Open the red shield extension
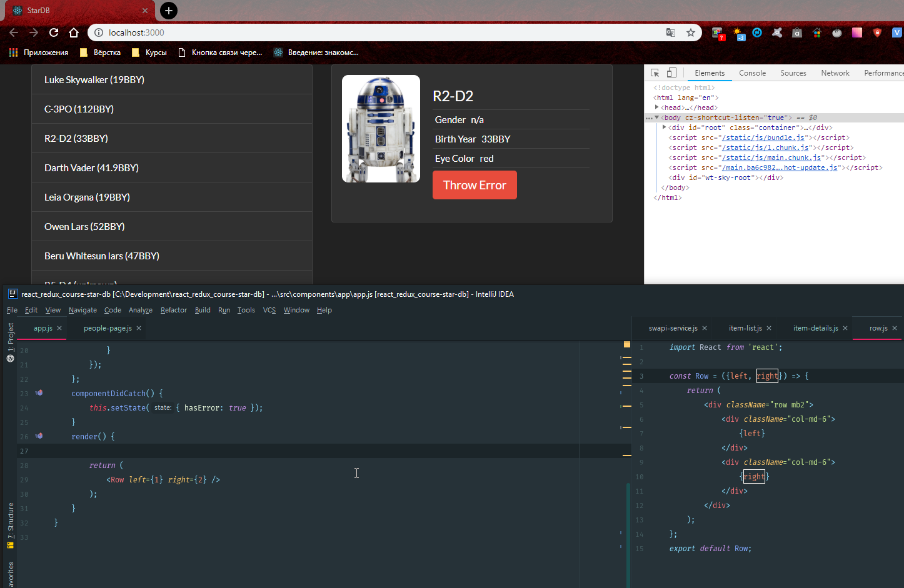Viewport: 904px width, 588px height. (x=877, y=32)
